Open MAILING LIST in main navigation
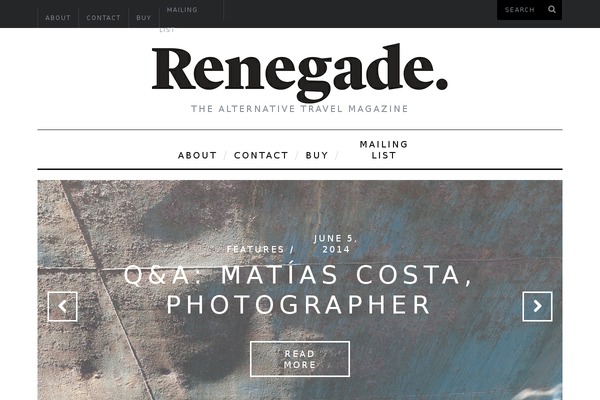 click(x=384, y=150)
